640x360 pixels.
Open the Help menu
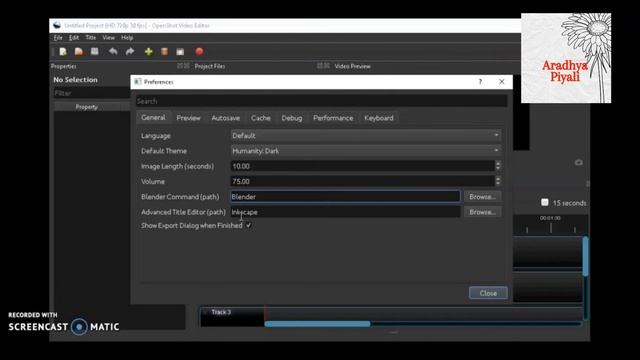point(127,38)
